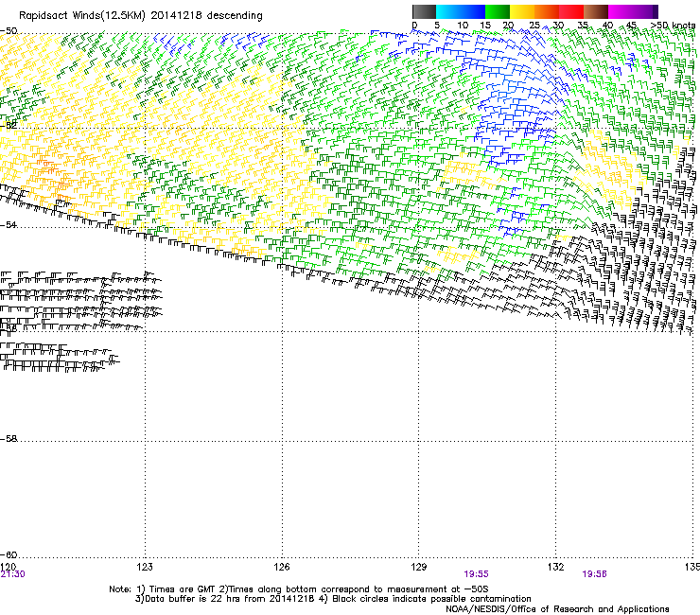Image resolution: width=700 pixels, height=615 pixels.
Task: Click the longitude label '126'
Action: tap(282, 567)
